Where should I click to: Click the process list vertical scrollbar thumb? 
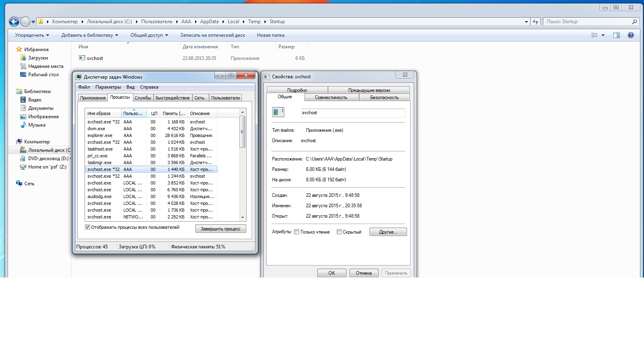tap(243, 132)
